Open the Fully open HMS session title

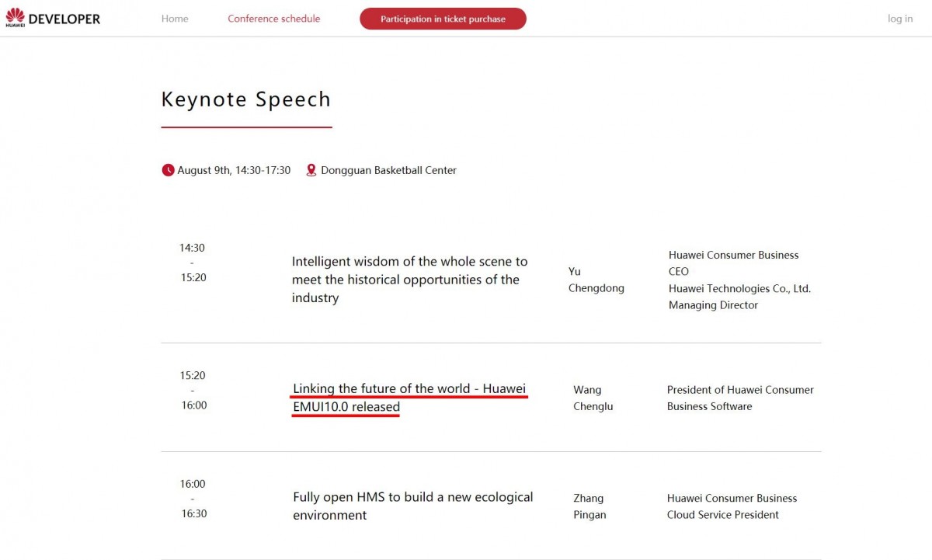pos(412,506)
